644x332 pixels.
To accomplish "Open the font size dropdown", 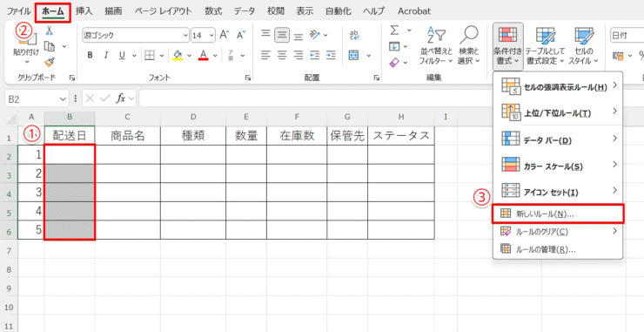I will [x=211, y=36].
